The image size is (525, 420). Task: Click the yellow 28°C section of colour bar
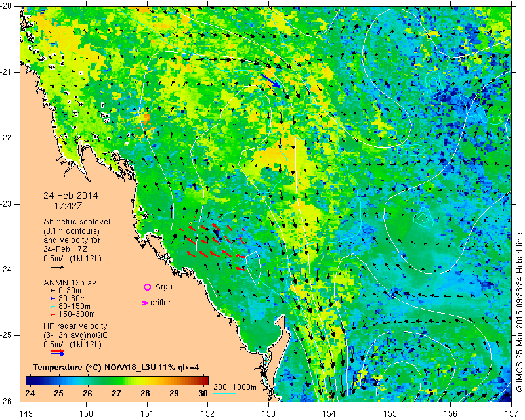pos(145,380)
